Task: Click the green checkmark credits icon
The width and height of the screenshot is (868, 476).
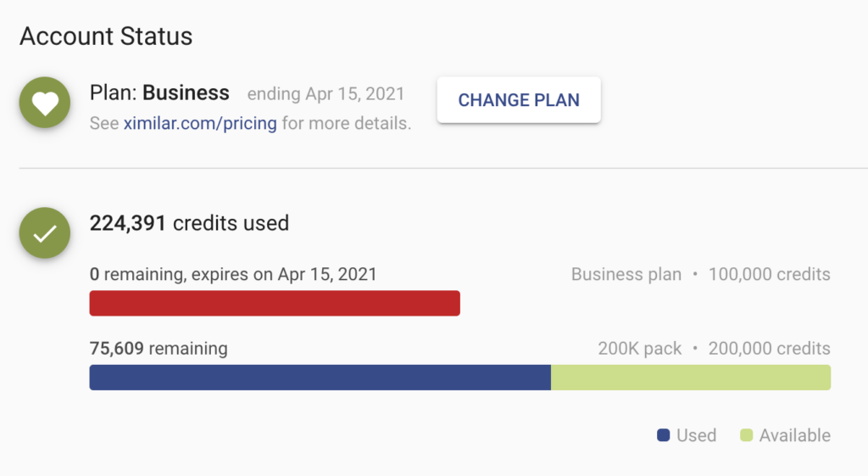Action: pos(45,232)
